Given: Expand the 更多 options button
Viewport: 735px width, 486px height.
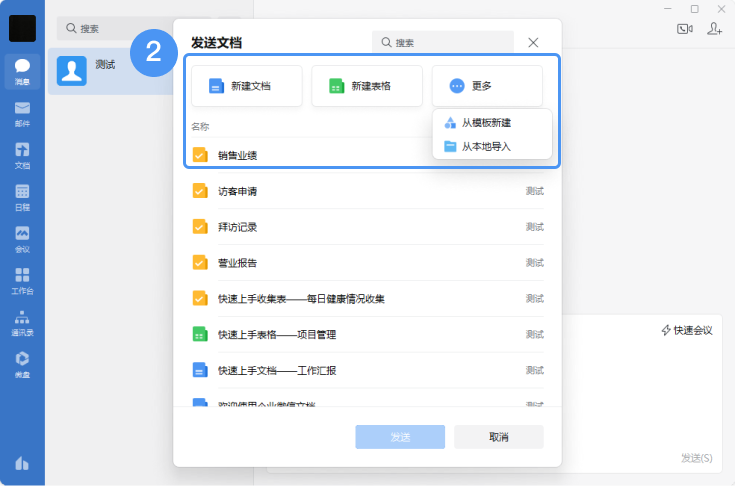Looking at the screenshot, I should tap(487, 87).
